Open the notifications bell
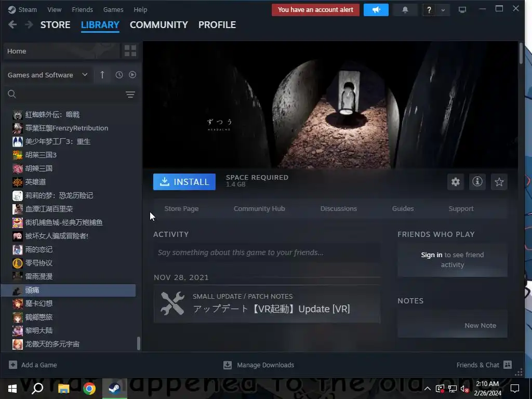This screenshot has width=532, height=399. click(x=405, y=10)
